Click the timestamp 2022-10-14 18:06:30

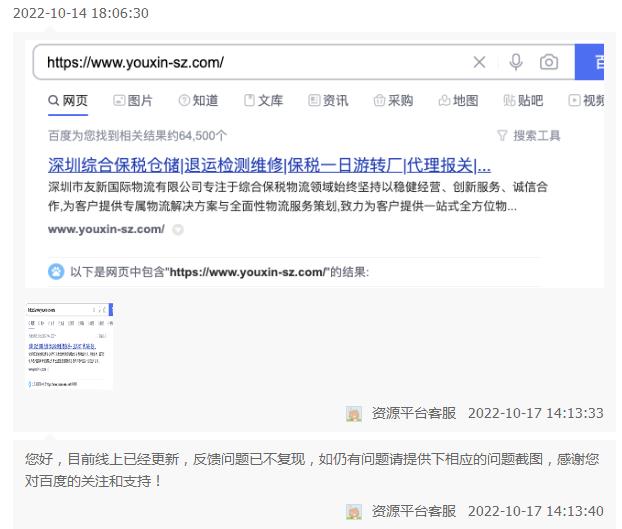(x=81, y=13)
